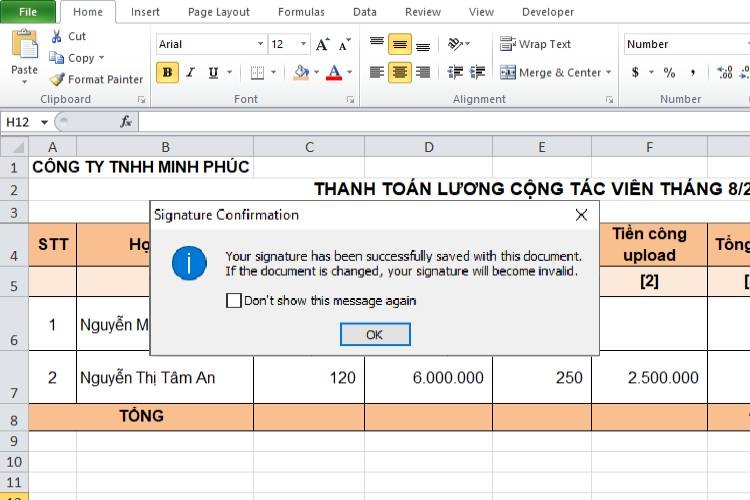
Task: Open the font size 12 dropdown
Action: tap(303, 44)
